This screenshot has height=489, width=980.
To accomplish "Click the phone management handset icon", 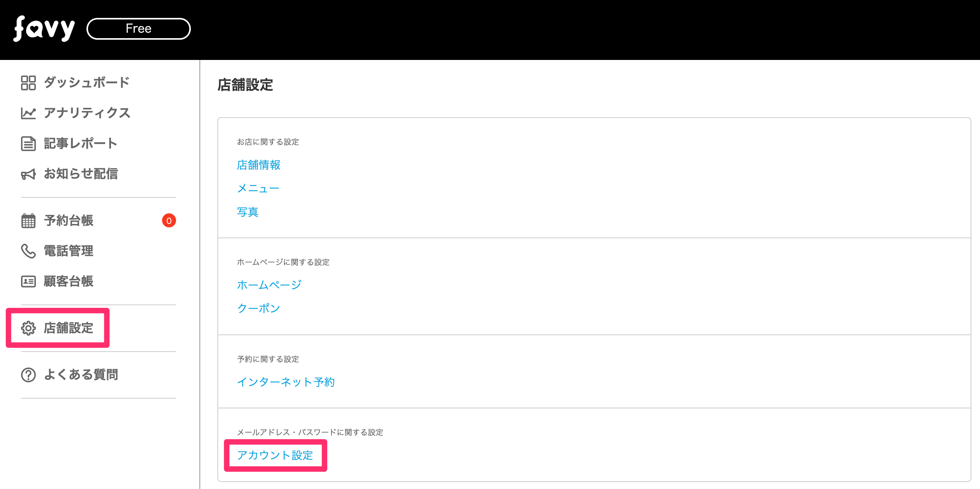I will click(28, 251).
